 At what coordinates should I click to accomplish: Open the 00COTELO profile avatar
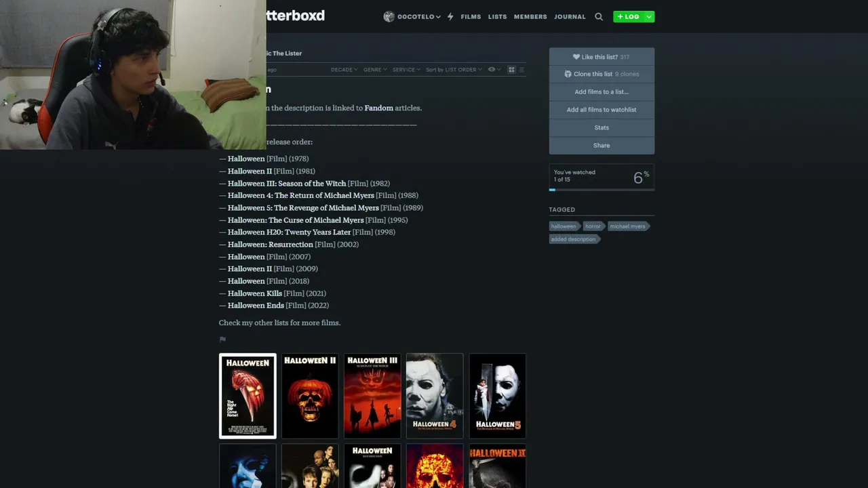(x=389, y=16)
